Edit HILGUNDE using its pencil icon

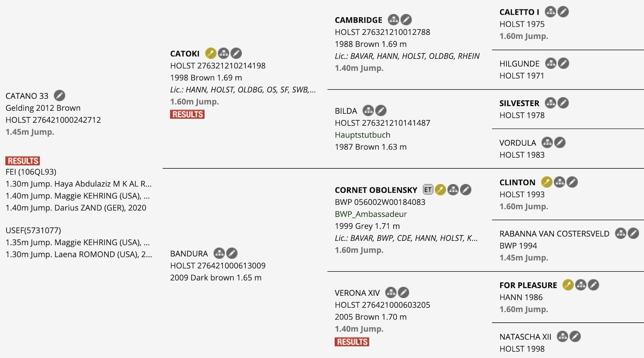click(x=564, y=64)
